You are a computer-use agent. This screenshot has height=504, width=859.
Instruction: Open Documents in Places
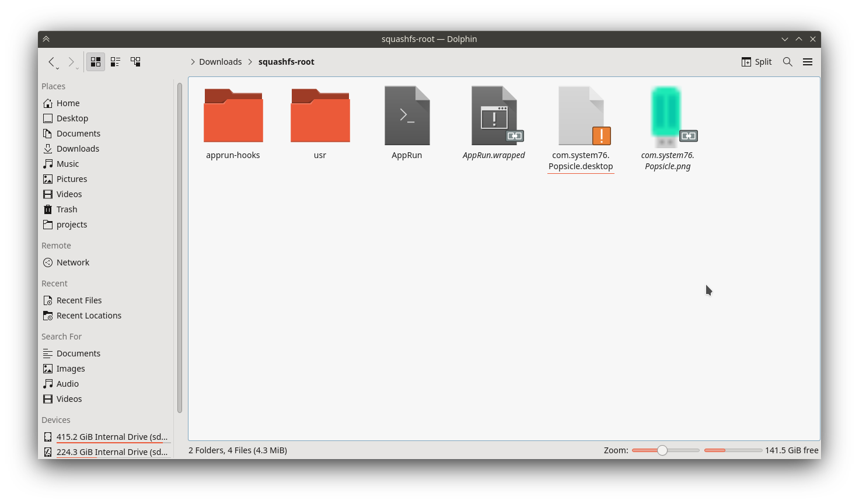[x=107, y=134]
